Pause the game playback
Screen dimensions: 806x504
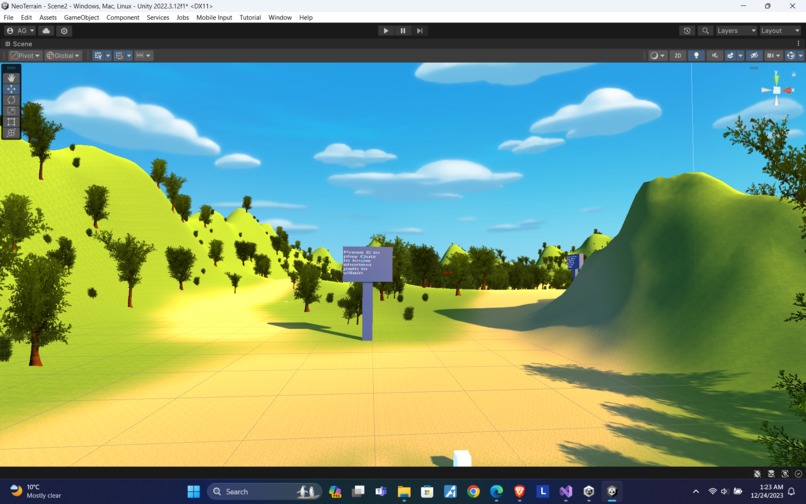click(x=403, y=31)
